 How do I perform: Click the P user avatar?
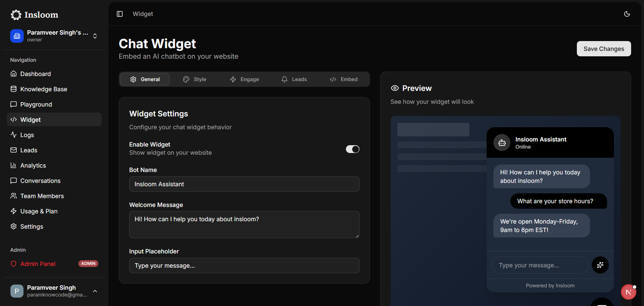click(x=17, y=291)
